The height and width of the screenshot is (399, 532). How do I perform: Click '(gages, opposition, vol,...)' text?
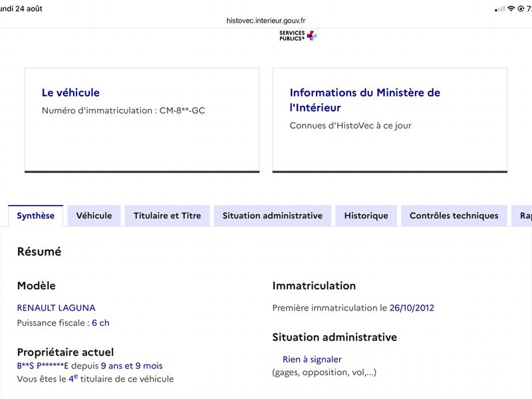click(x=325, y=372)
